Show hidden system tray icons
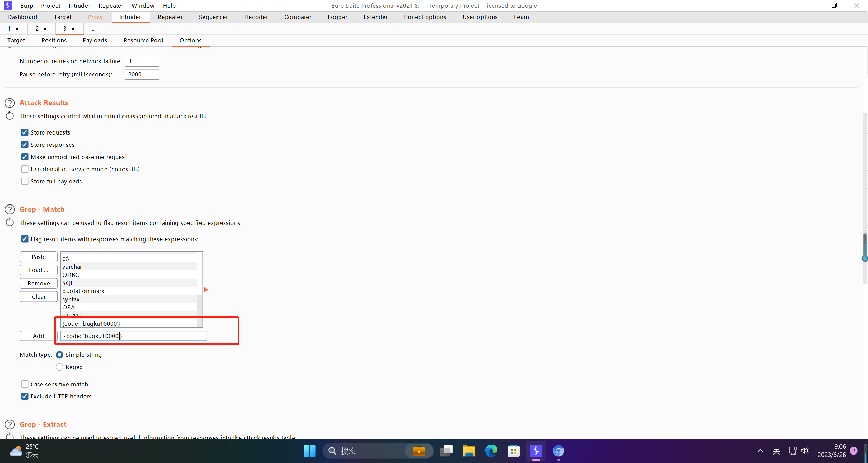 760,451
